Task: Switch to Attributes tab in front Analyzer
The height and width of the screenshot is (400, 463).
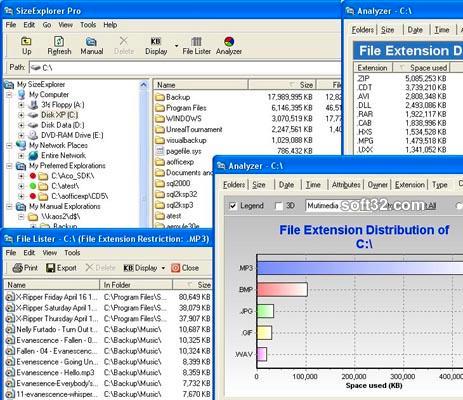Action: tap(346, 185)
